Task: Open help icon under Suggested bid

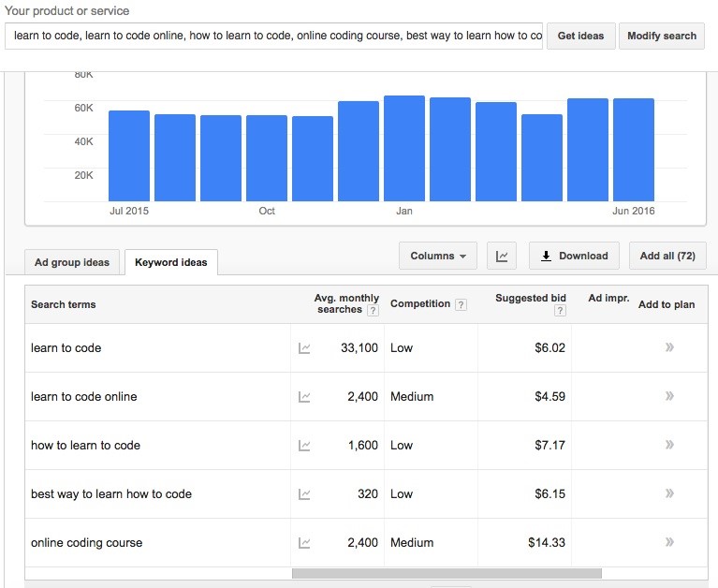Action: click(x=560, y=311)
